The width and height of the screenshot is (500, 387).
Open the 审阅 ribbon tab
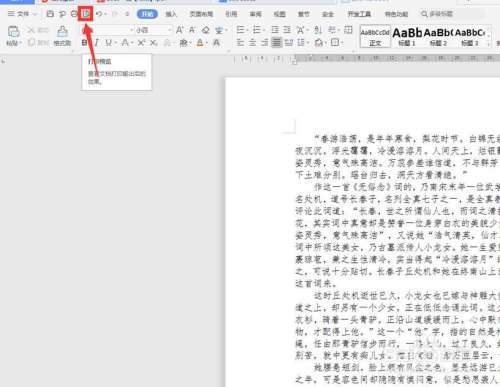pos(255,14)
